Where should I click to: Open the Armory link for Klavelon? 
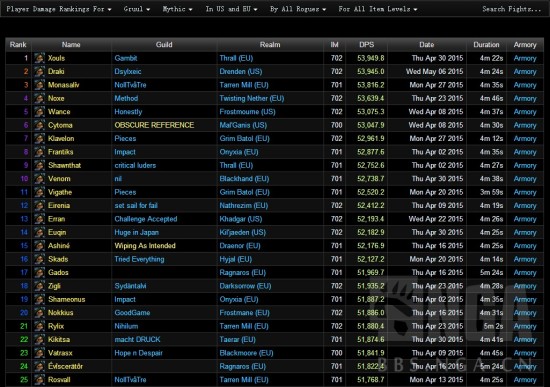tap(525, 139)
